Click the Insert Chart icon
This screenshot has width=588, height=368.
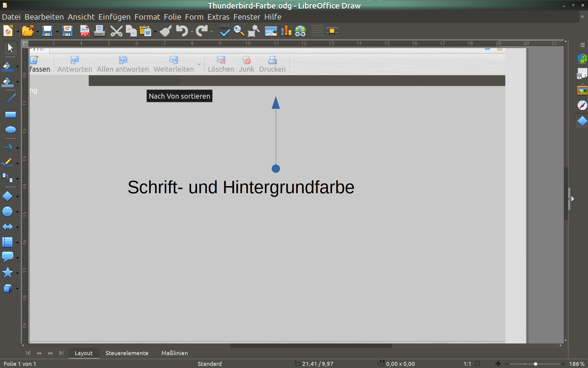pos(286,31)
